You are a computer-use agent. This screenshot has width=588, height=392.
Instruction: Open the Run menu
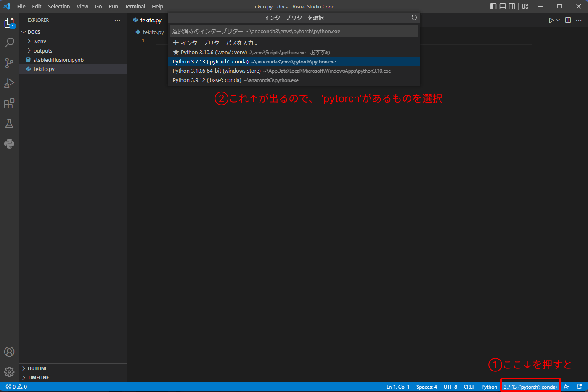coord(113,6)
